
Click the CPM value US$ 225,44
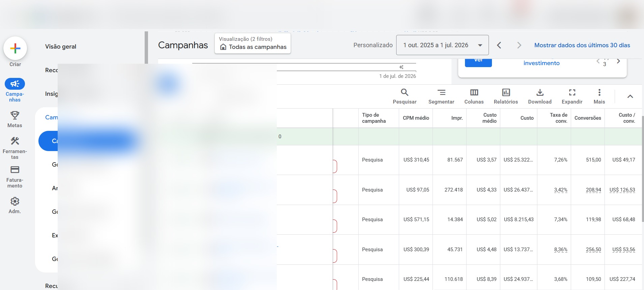[x=416, y=279]
